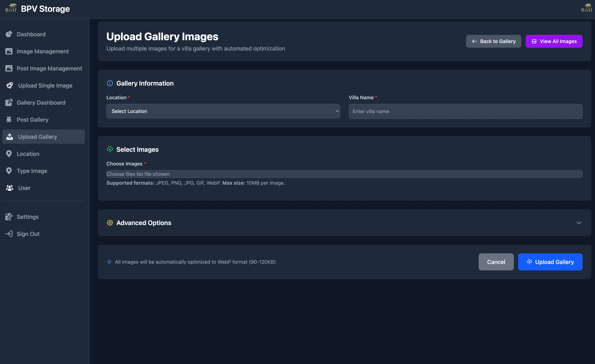The height and width of the screenshot is (364, 595).
Task: Expand the Advanced Options section chevron
Action: click(579, 223)
